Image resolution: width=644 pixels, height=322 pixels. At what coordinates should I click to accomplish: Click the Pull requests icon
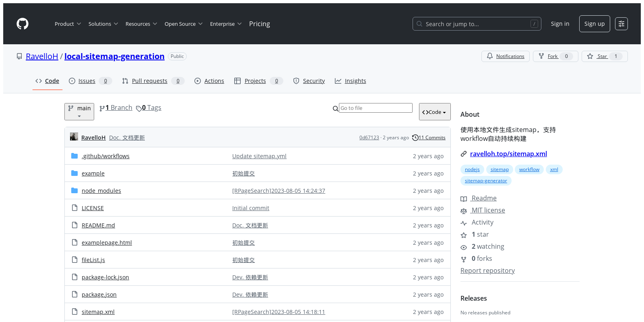125,81
